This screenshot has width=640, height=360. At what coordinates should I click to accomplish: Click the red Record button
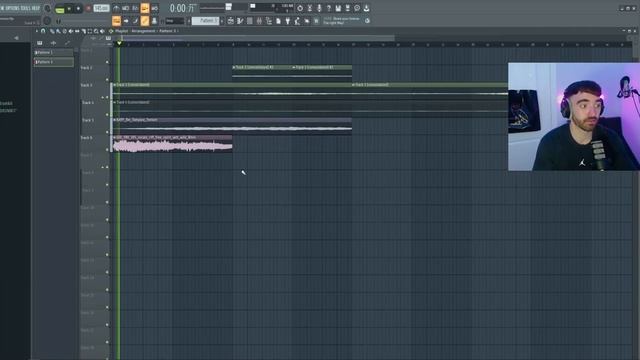[x=88, y=9]
